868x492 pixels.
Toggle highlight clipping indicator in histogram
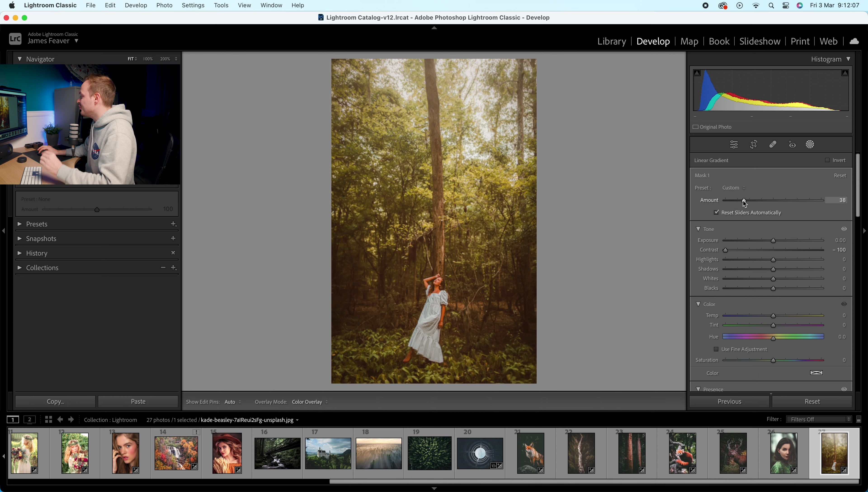(845, 73)
